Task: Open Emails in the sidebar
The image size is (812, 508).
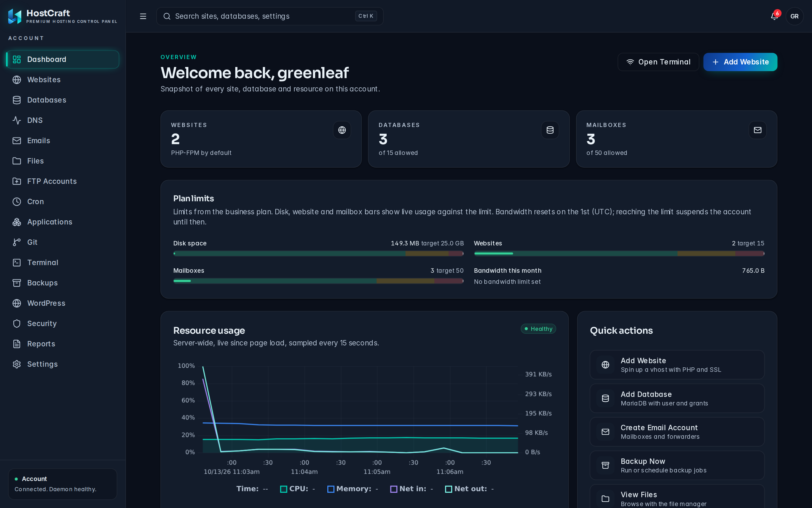Action: (63, 141)
